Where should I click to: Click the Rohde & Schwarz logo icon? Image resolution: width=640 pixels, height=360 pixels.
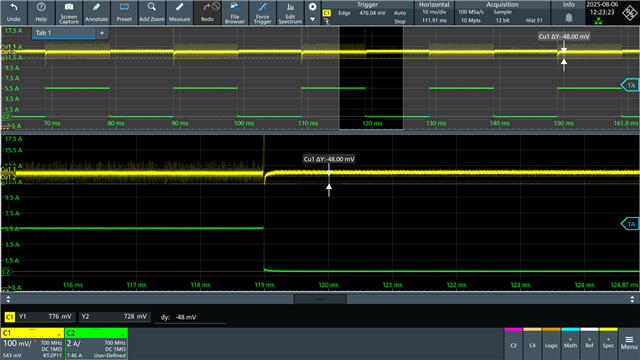[629, 13]
